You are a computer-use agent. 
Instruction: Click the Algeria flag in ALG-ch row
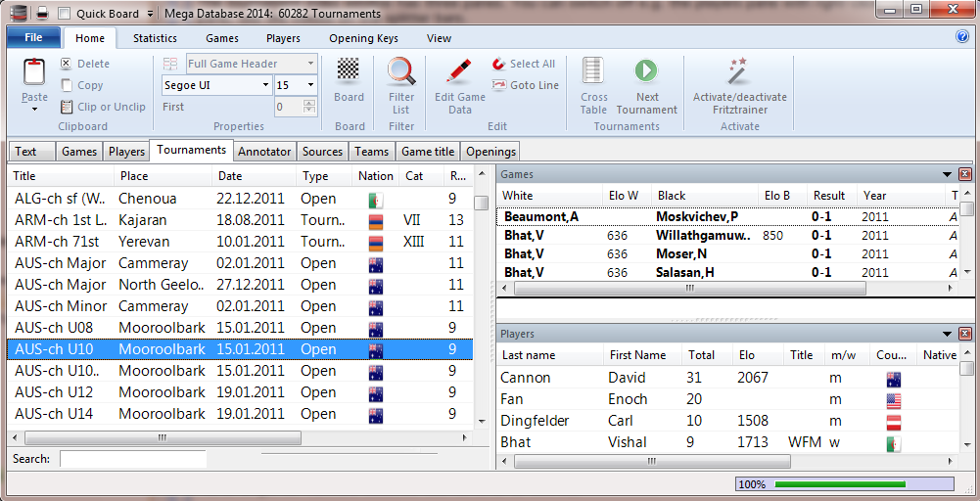tap(376, 200)
